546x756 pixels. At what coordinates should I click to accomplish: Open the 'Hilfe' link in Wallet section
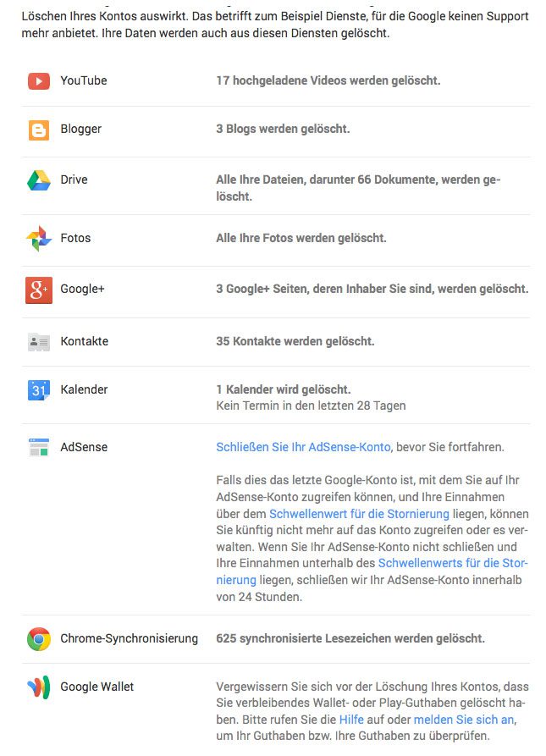point(350,720)
